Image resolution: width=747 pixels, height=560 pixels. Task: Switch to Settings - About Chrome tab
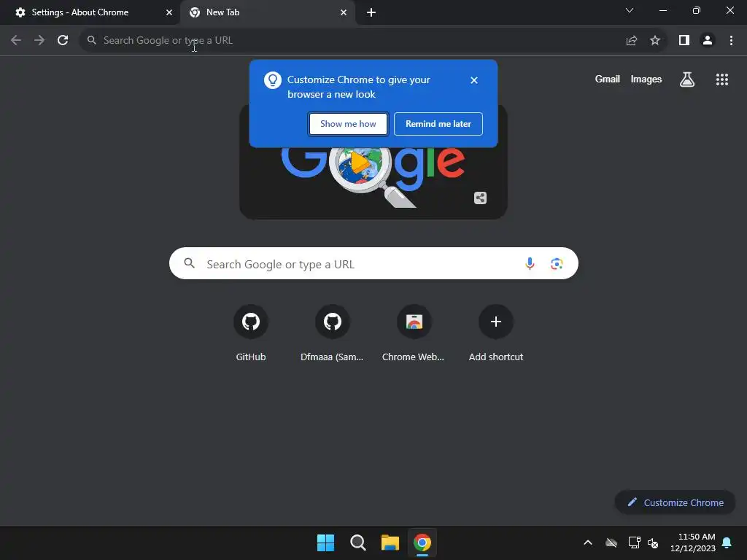click(x=90, y=12)
